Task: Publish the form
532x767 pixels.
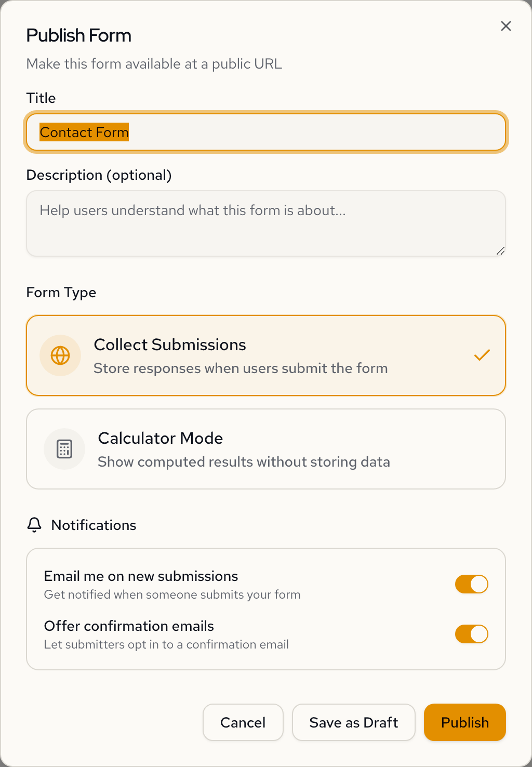Action: (464, 722)
